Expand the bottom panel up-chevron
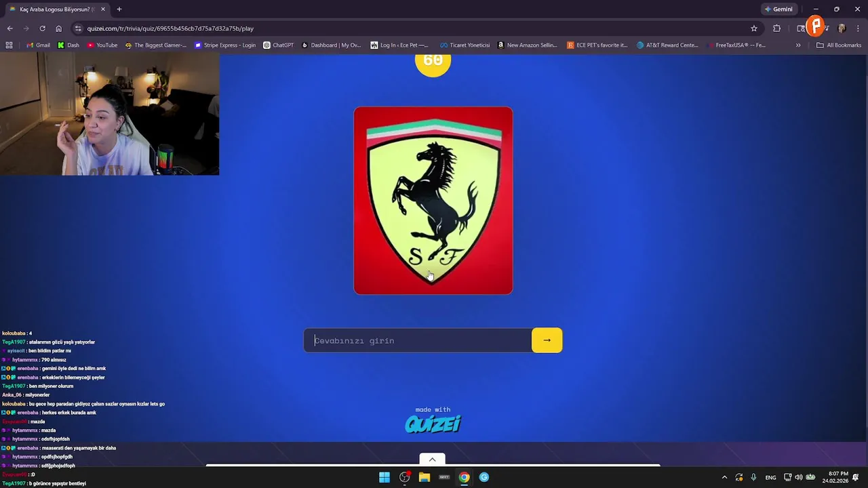 432,460
